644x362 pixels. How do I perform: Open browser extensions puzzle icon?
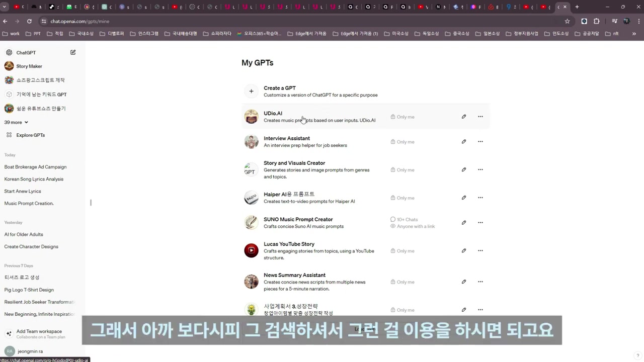pos(597,21)
